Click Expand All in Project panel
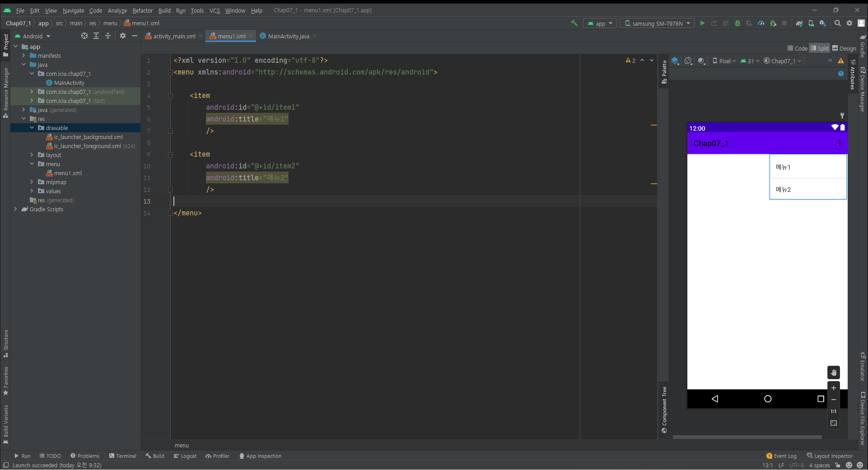The width and height of the screenshot is (868, 470). (x=96, y=36)
